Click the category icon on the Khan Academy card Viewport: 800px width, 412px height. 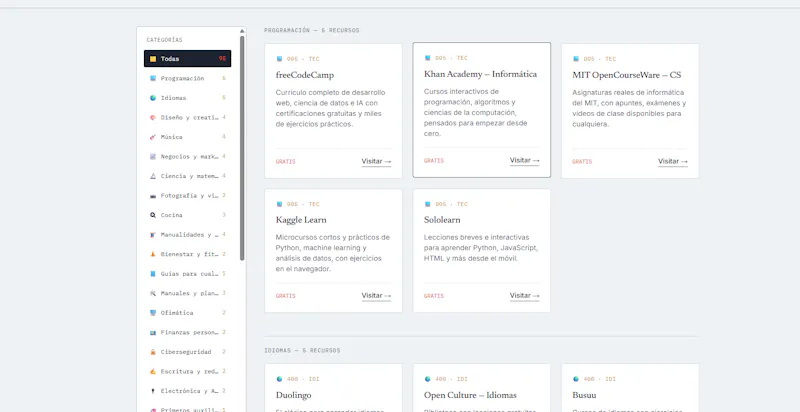click(x=428, y=58)
